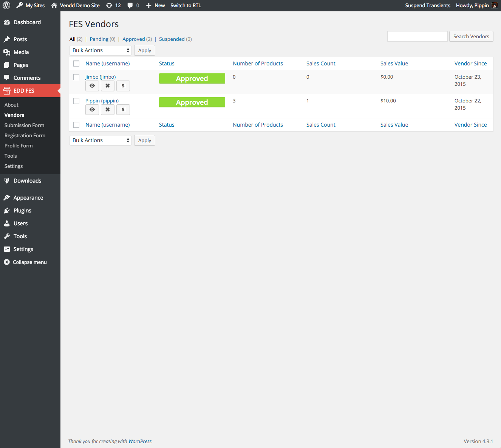Sort by Sales Value column header

[x=394, y=64]
